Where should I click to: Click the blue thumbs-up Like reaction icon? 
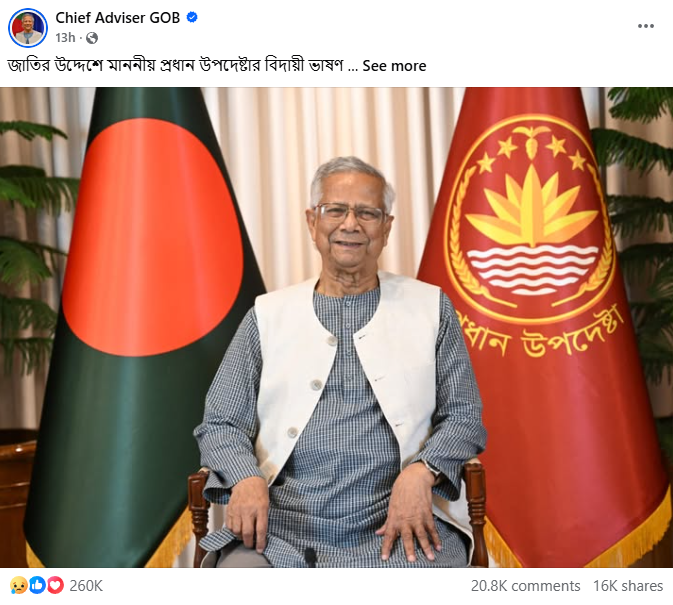pos(37,585)
